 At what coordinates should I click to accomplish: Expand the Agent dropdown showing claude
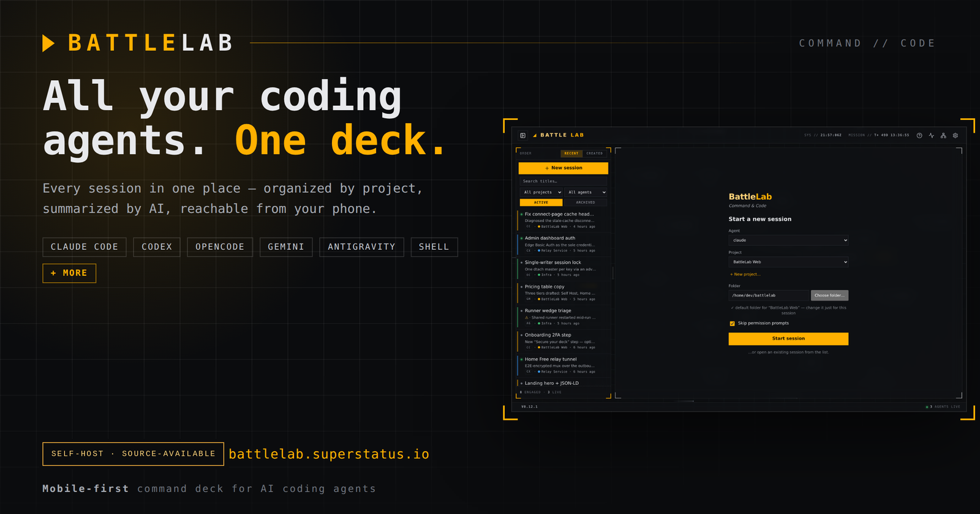(788, 240)
